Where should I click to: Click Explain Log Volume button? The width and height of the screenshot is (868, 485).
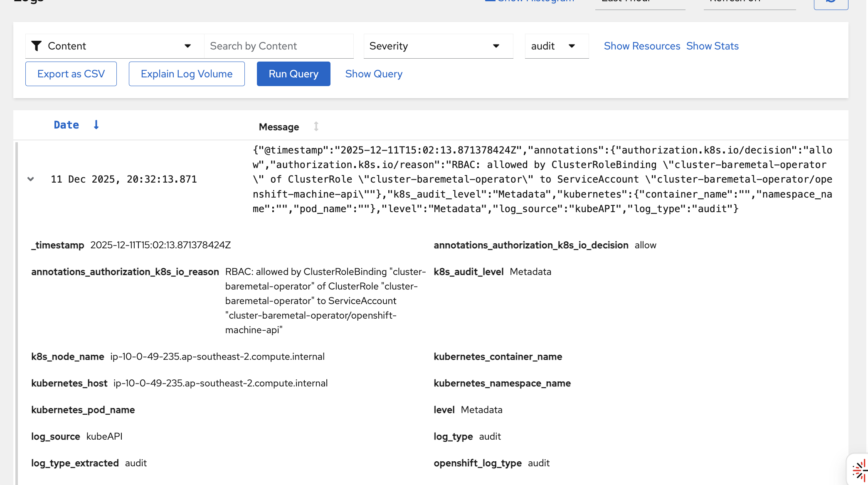187,74
